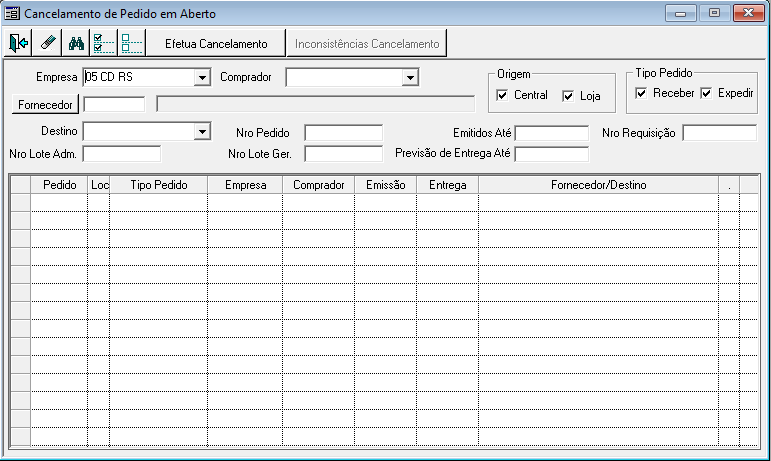Image resolution: width=771 pixels, height=461 pixels.
Task: Maximize the Cancelamento de Pedido window
Action: click(714, 13)
